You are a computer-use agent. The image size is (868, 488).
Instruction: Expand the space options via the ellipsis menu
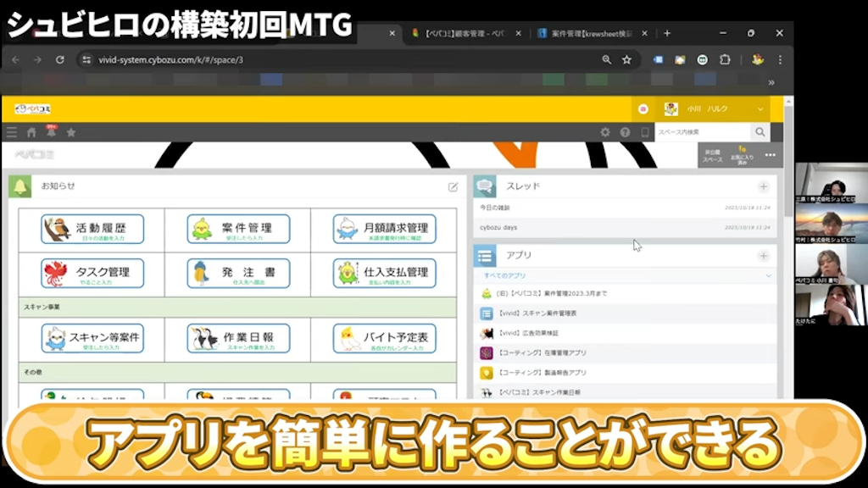click(770, 155)
